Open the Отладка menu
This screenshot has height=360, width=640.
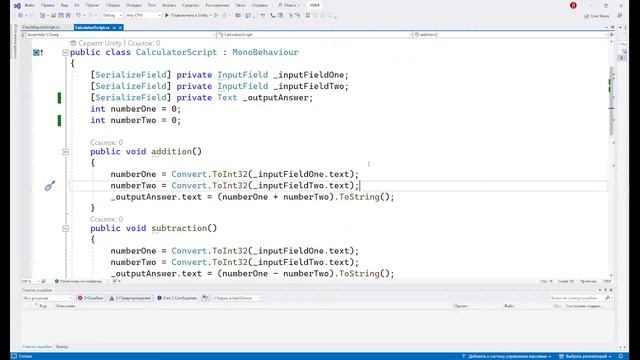(x=133, y=5)
